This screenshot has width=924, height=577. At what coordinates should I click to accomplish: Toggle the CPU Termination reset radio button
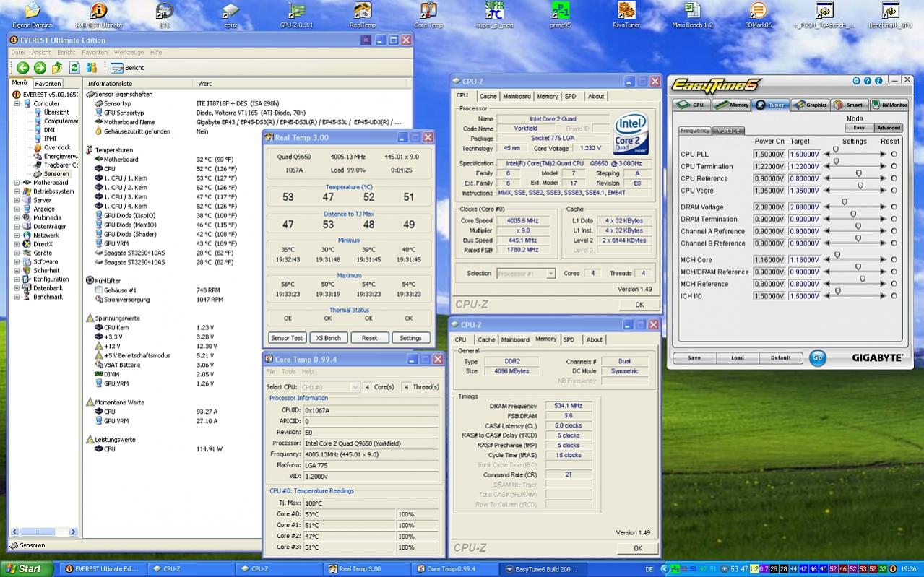[x=894, y=166]
